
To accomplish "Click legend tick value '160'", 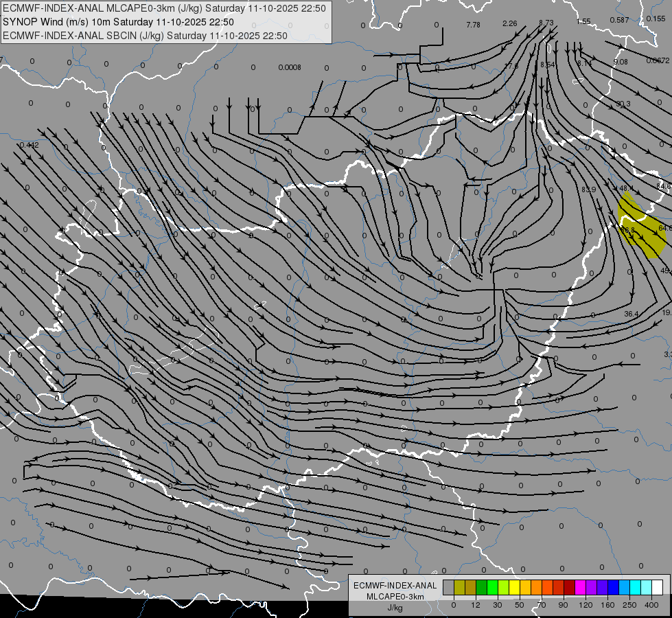I will [607, 605].
